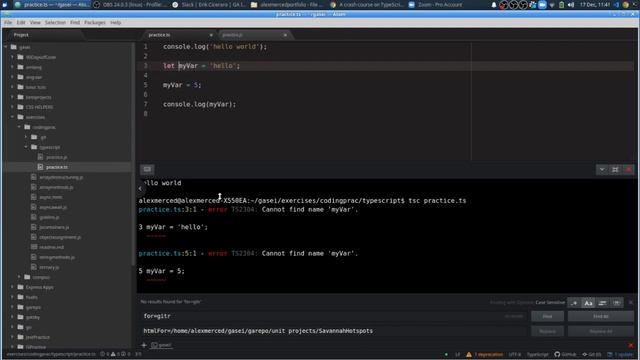Open the stringmethods.js file
The height and width of the screenshot is (360, 640).
tap(57, 257)
